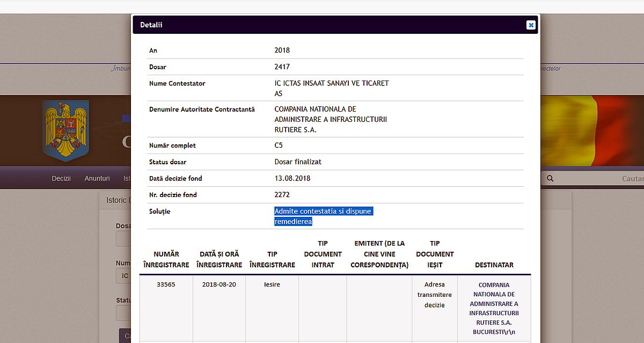
Task: Click the search magnifier icon
Action: point(550,178)
